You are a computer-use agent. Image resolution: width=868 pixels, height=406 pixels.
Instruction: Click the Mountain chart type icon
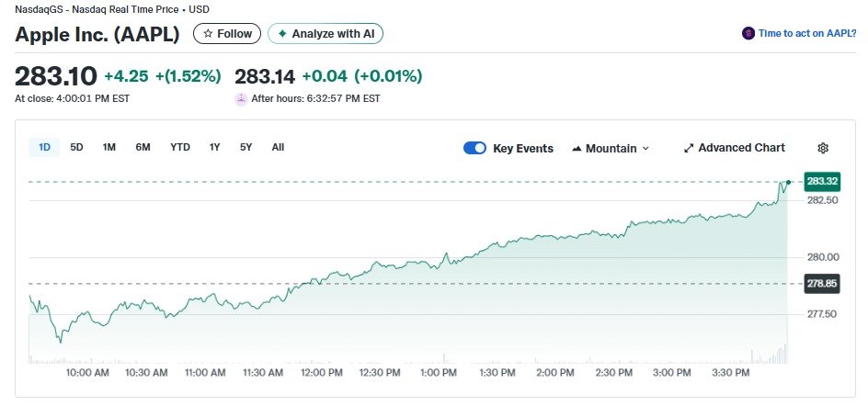577,149
